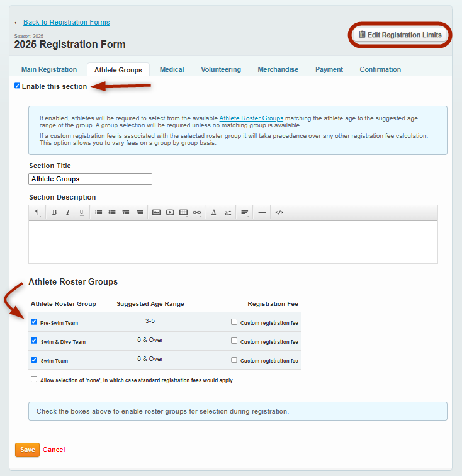Open the Payment tab

pos(329,69)
